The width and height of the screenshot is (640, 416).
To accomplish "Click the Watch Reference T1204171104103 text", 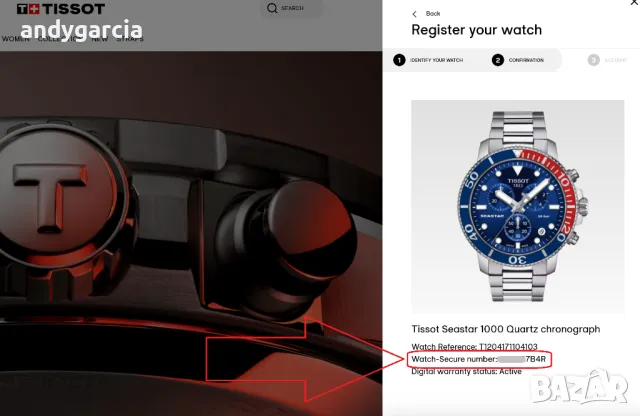I will click(474, 347).
